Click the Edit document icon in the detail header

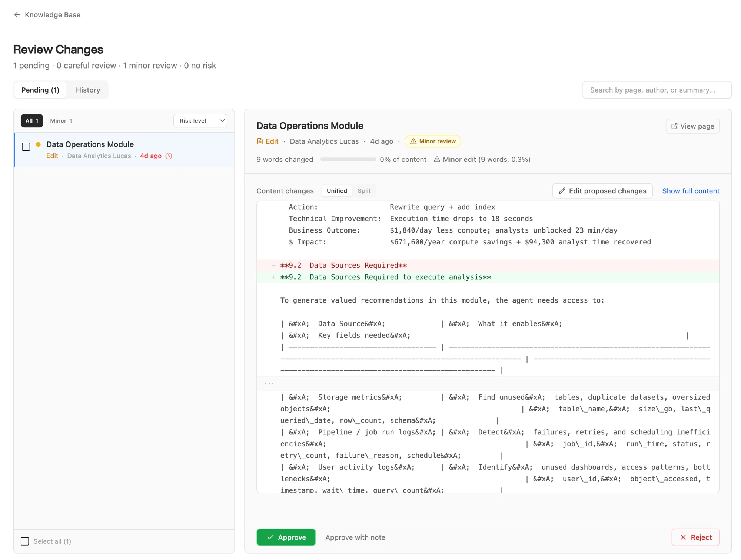click(x=260, y=141)
